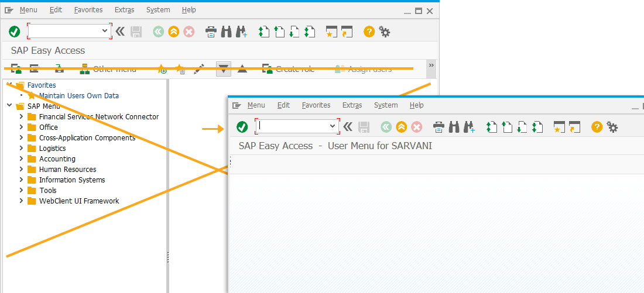Expand the Logistics folder node
This screenshot has height=293, width=644.
(x=21, y=148)
